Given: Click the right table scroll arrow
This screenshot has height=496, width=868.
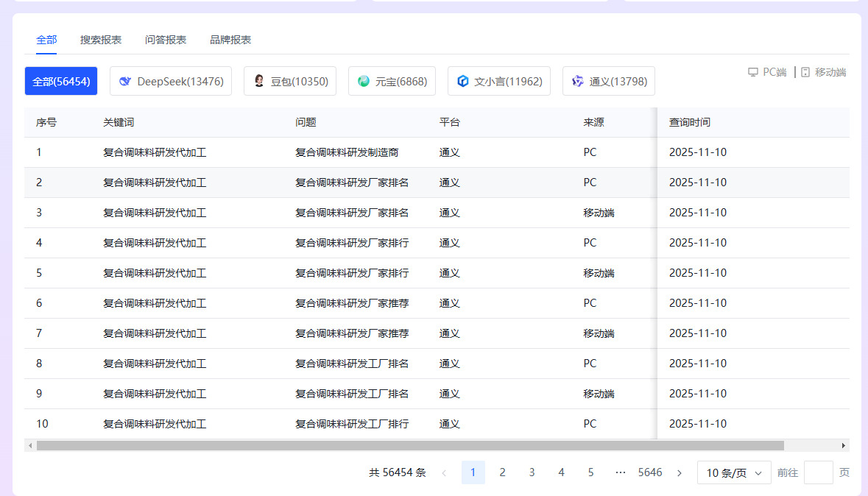Looking at the screenshot, I should coord(844,444).
